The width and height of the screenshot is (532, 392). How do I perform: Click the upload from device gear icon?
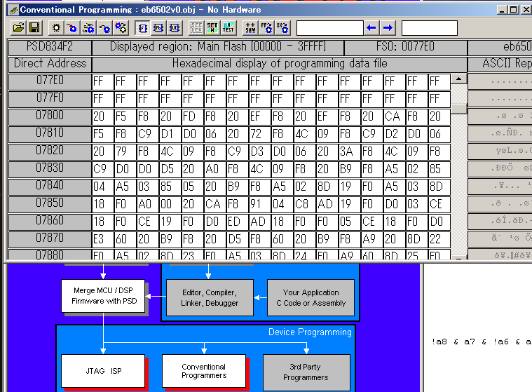point(104,28)
